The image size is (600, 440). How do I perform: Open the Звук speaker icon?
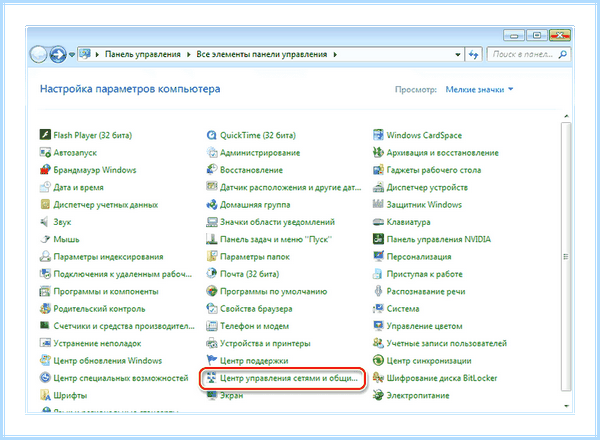45,222
